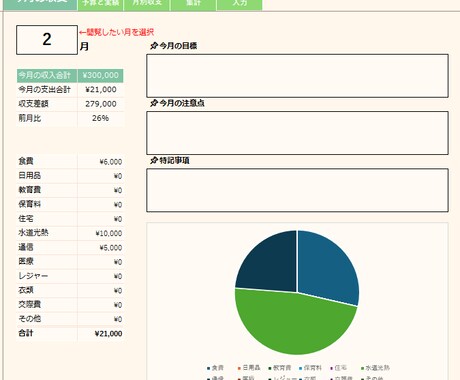The width and height of the screenshot is (460, 380).
Task: Select the 収支差額 label cell
Action: click(x=47, y=104)
